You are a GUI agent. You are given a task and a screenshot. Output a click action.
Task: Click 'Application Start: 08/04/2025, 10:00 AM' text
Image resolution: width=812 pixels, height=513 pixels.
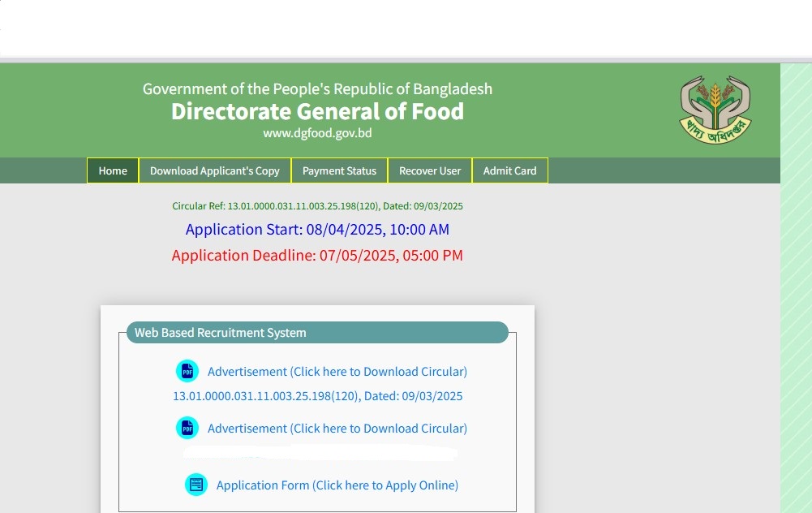coord(317,229)
